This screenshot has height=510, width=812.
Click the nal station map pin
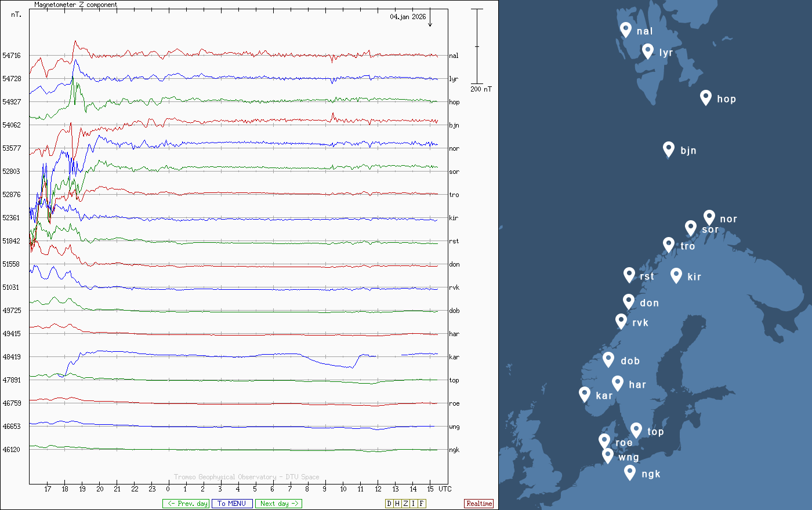pos(625,30)
